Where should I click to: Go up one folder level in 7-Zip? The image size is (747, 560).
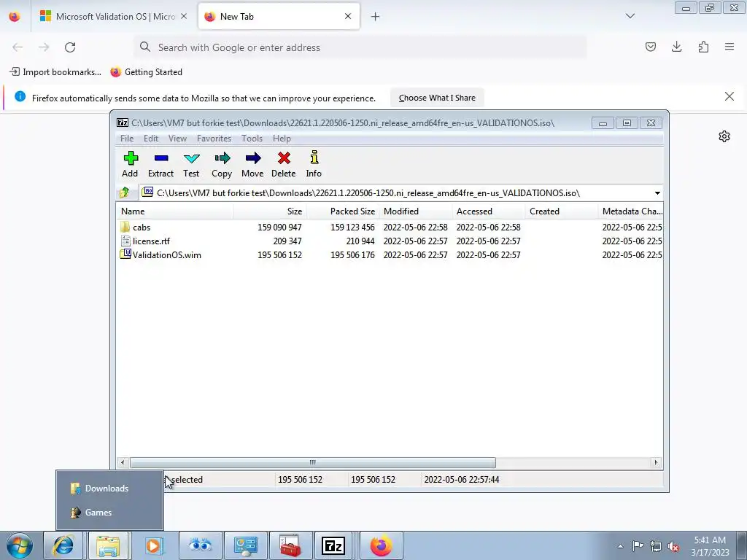tap(125, 192)
